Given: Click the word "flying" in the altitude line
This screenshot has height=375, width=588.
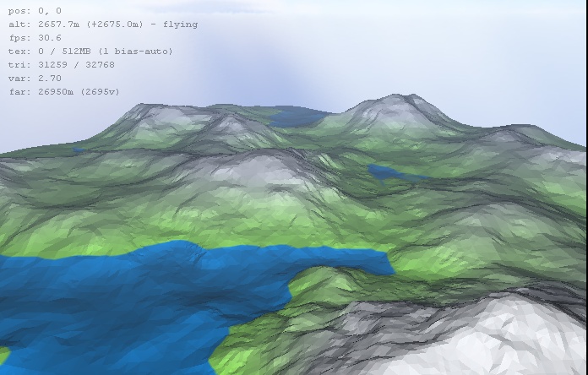Looking at the screenshot, I should click(x=182, y=24).
